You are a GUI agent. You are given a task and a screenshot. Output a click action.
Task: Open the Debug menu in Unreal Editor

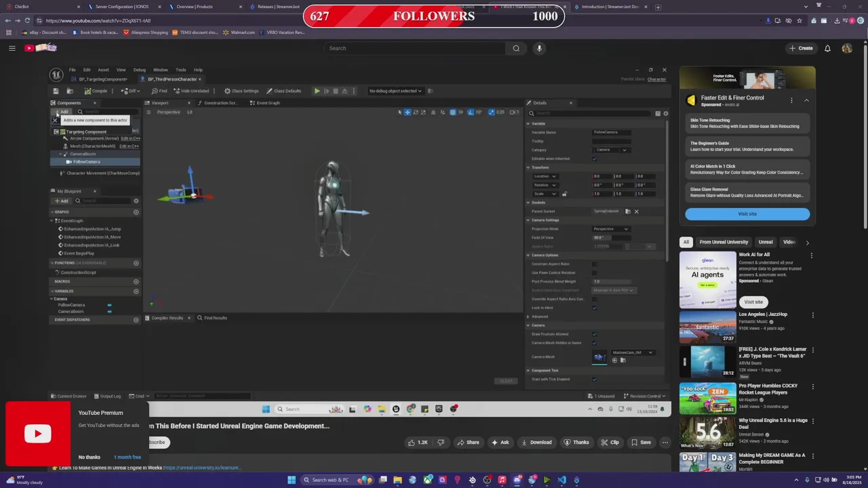pos(140,70)
